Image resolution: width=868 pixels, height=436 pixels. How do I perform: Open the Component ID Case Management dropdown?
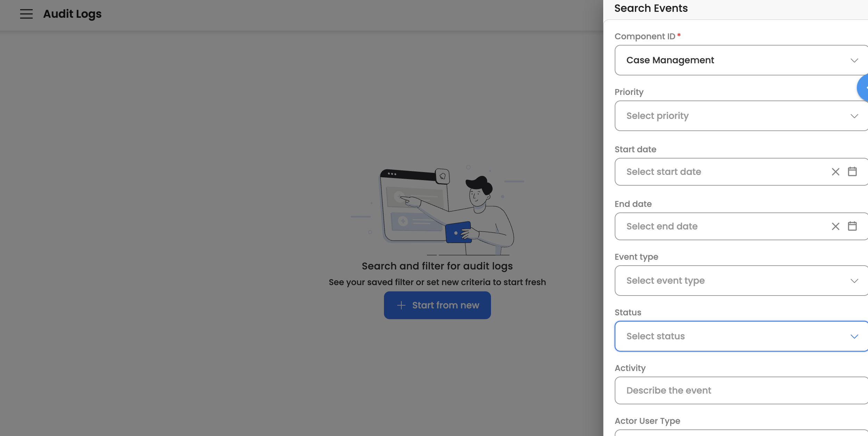pos(730,60)
